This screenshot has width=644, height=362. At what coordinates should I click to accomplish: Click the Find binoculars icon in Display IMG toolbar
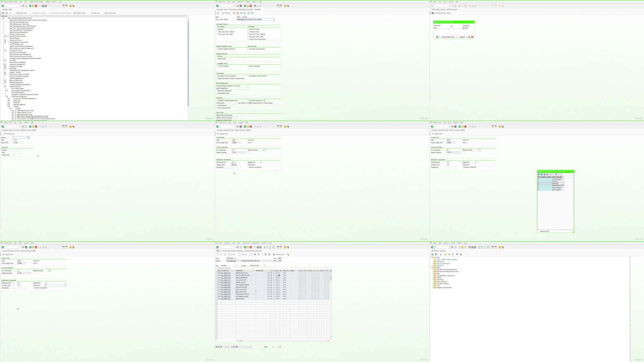43,6
